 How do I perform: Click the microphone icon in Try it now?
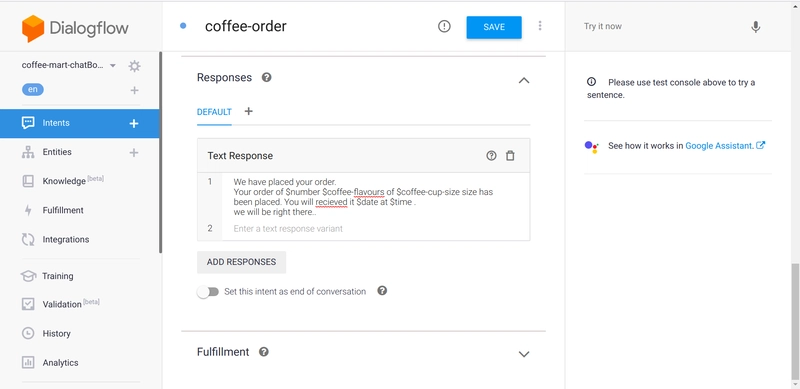pyautogui.click(x=756, y=27)
